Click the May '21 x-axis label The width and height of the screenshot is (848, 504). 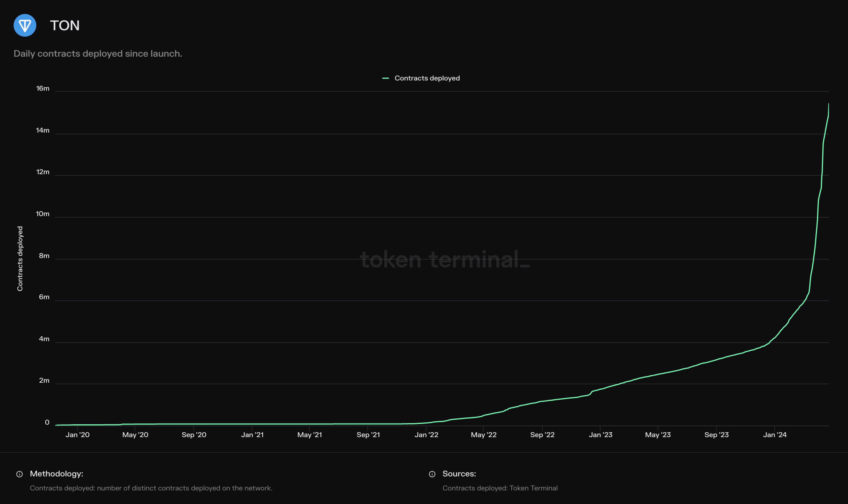309,435
